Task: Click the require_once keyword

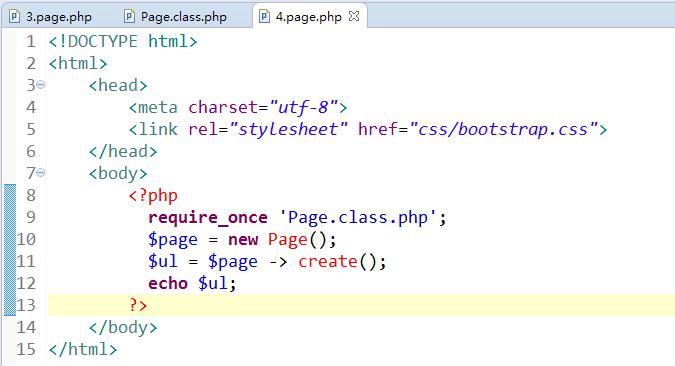Action: click(208, 217)
